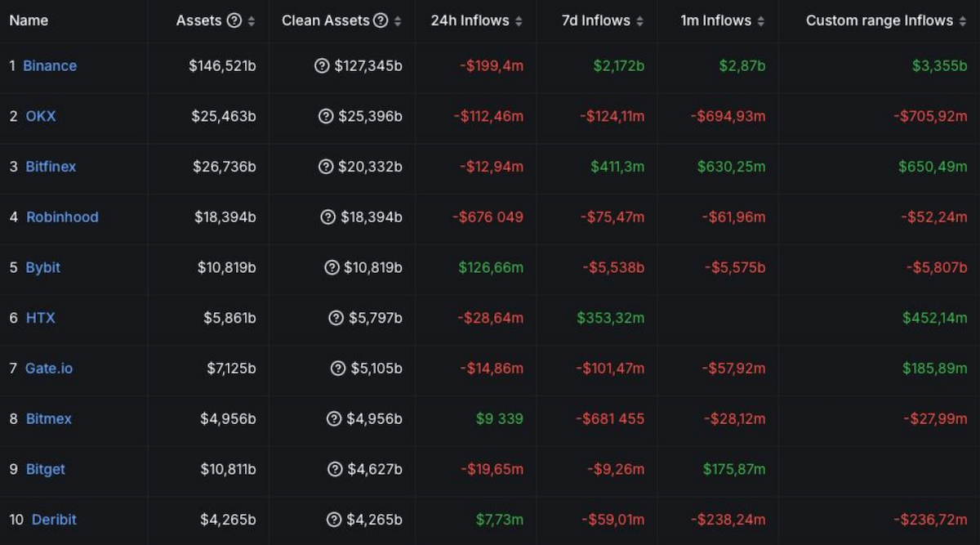Select the -$681 455 7d inflow value
This screenshot has width=980, height=545.
610,419
